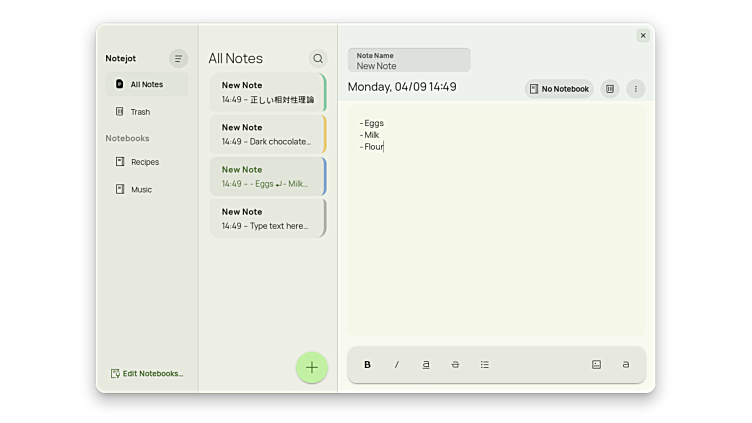Toggle underline formatting button

pos(426,365)
